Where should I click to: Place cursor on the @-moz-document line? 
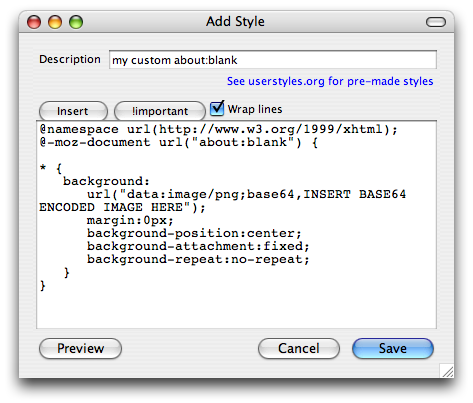click(179, 142)
